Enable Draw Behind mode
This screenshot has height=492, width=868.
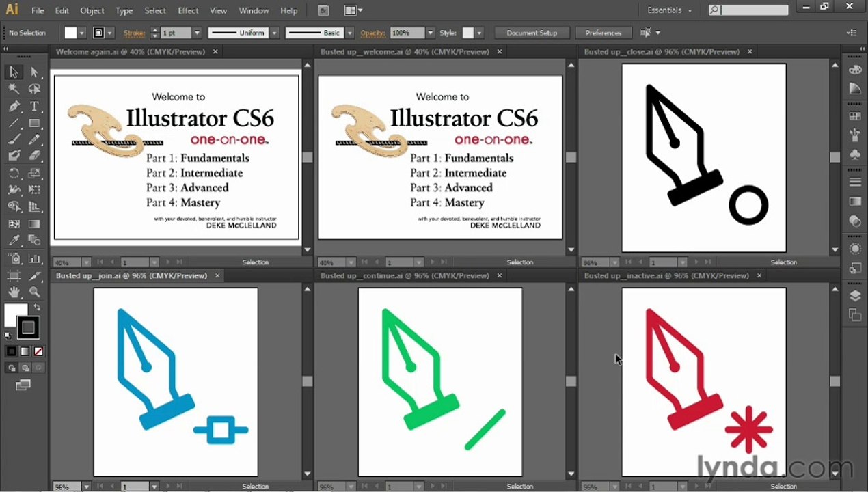pyautogui.click(x=25, y=368)
